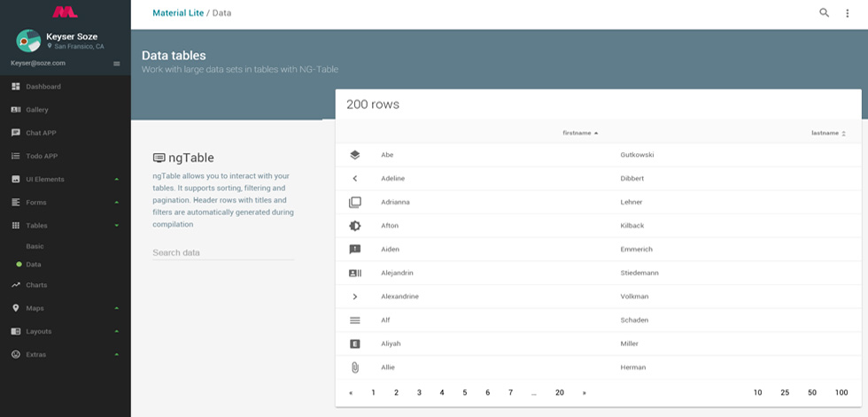Click the Material Lite logo
Image resolution: width=868 pixels, height=417 pixels.
(x=65, y=12)
